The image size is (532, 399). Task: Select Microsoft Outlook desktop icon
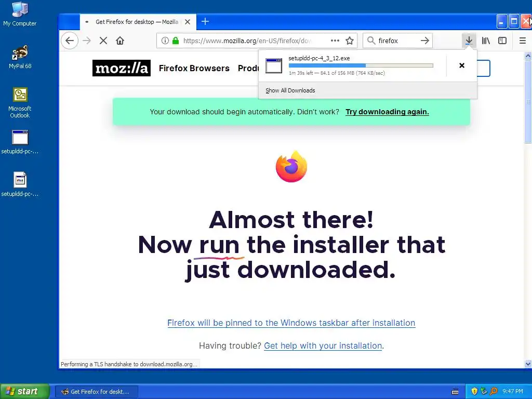20,103
